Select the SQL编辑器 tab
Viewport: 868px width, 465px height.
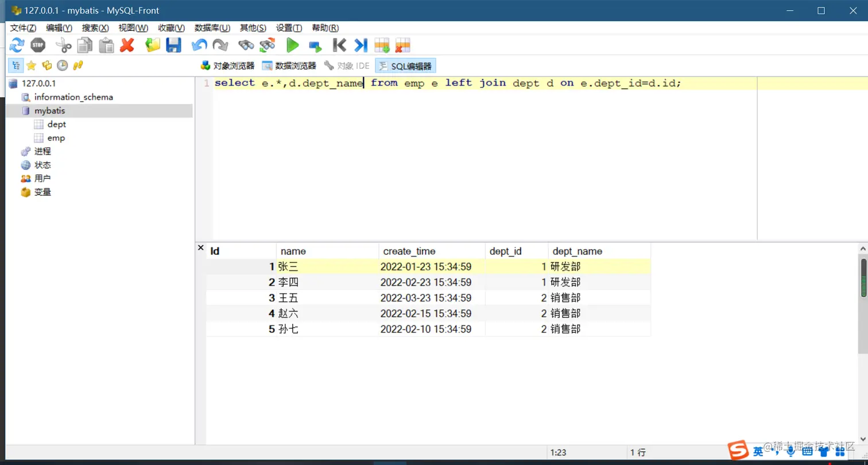(405, 66)
